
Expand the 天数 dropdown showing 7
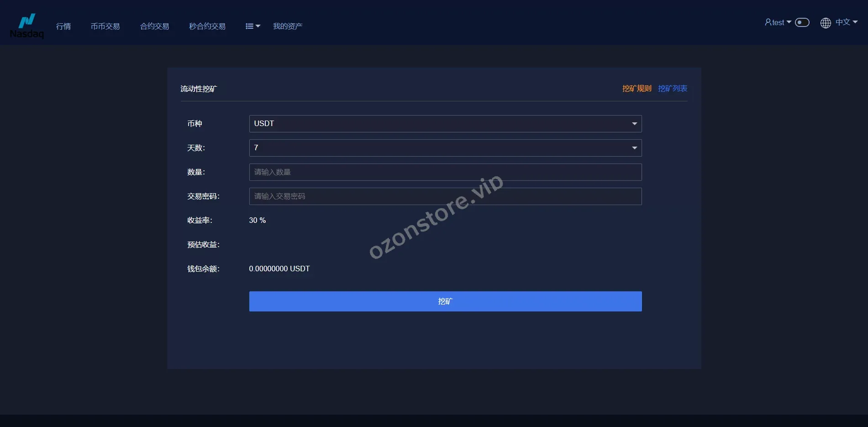(x=445, y=148)
